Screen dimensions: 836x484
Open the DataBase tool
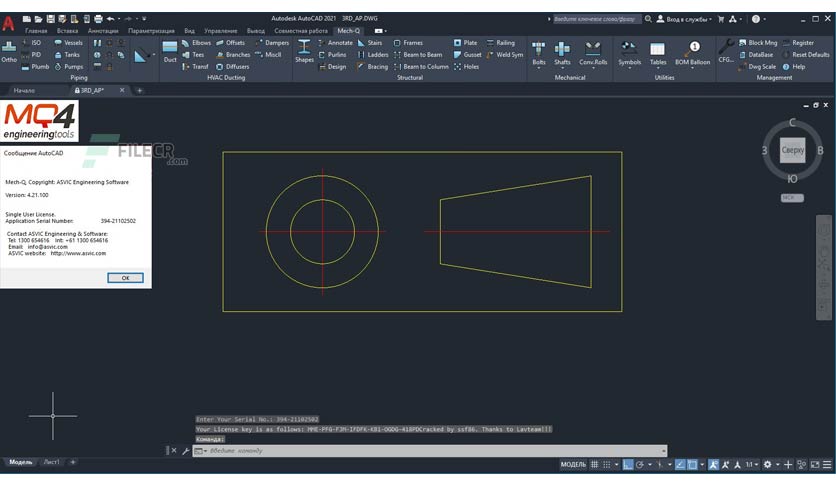(x=755, y=55)
